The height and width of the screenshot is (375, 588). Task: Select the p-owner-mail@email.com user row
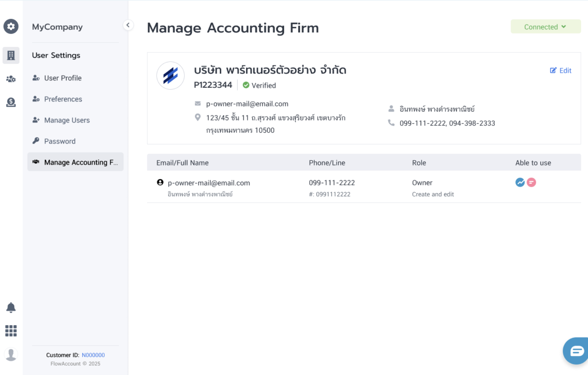pos(364,187)
